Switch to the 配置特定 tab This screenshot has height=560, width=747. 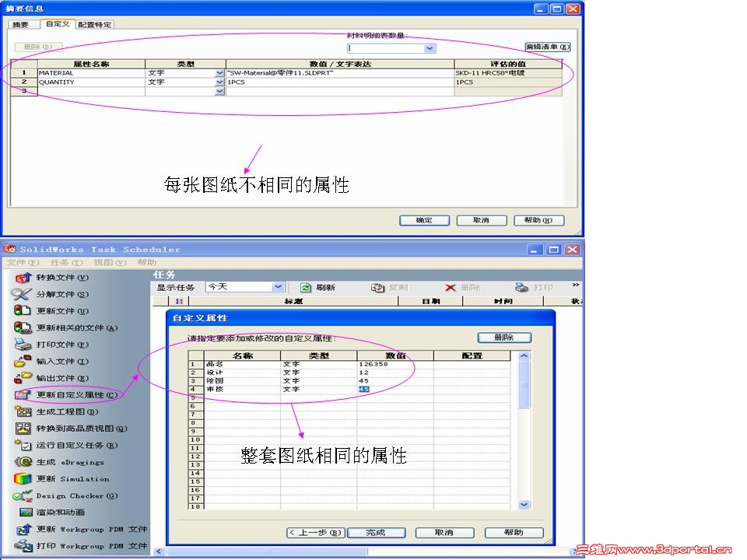[x=94, y=25]
